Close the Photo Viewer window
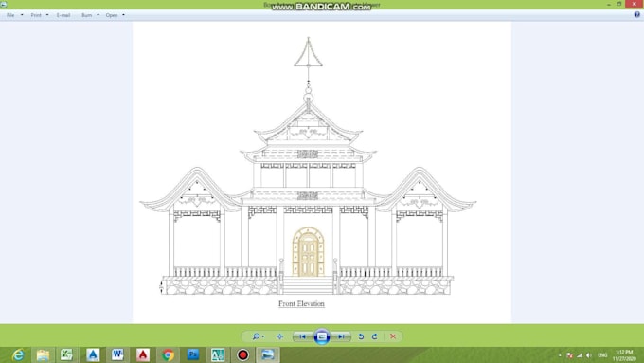 (x=635, y=4)
